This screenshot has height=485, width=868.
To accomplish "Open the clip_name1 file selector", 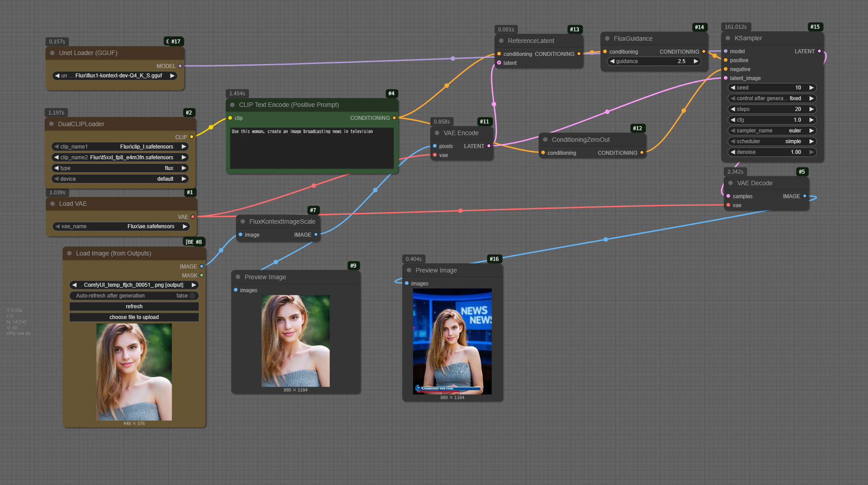I will 121,147.
